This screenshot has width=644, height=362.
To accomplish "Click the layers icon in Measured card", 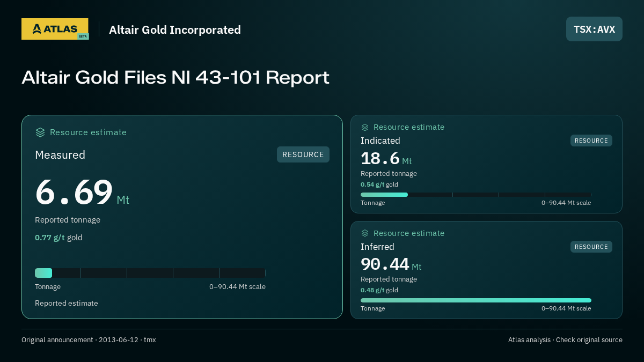I will click(x=40, y=132).
